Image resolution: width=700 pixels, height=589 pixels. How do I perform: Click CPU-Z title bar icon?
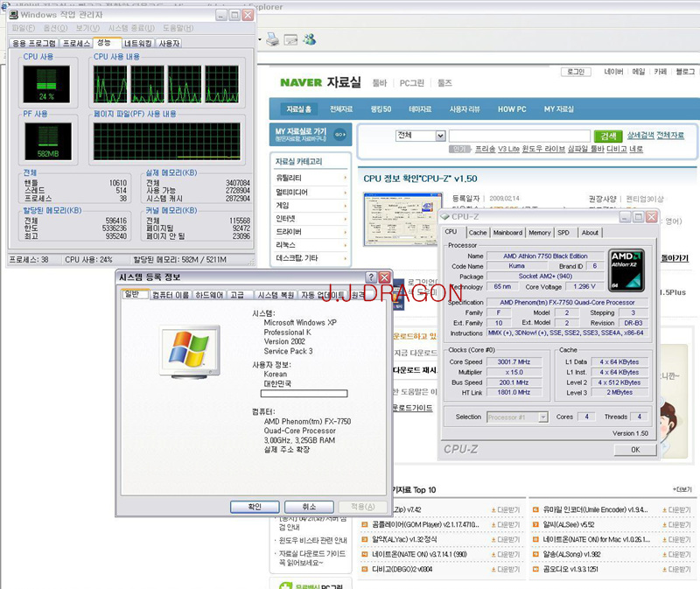445,216
